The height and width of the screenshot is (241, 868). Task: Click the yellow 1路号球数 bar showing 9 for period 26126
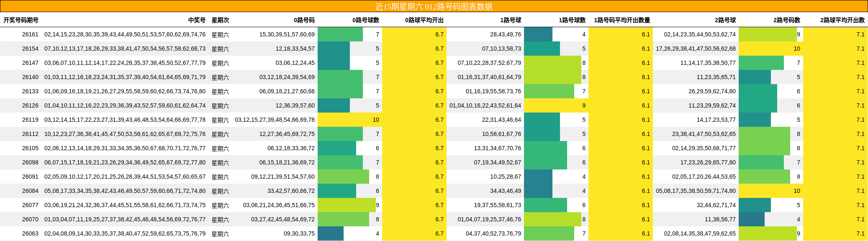[556, 105]
